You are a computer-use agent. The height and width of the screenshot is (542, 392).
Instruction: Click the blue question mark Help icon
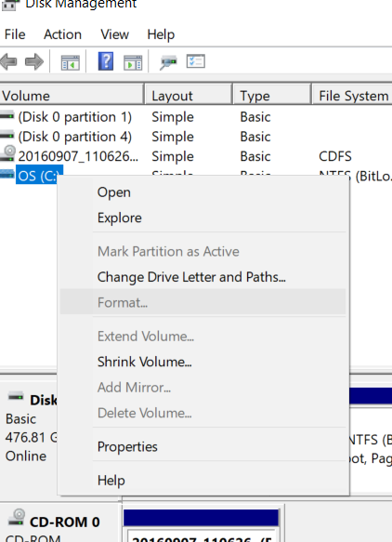106,61
